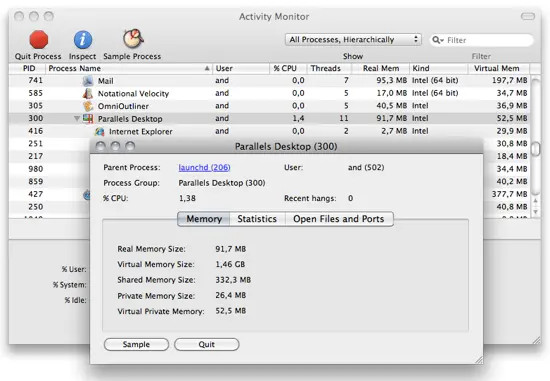Click the OmniOutliner app icon
Screen dimensions: 550x381
click(x=88, y=106)
